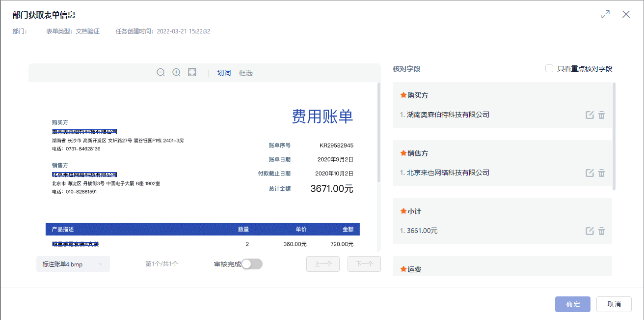
Task: Select value 湖南奥森伯特科技有限公司 in 购买方 field
Action: point(448,115)
